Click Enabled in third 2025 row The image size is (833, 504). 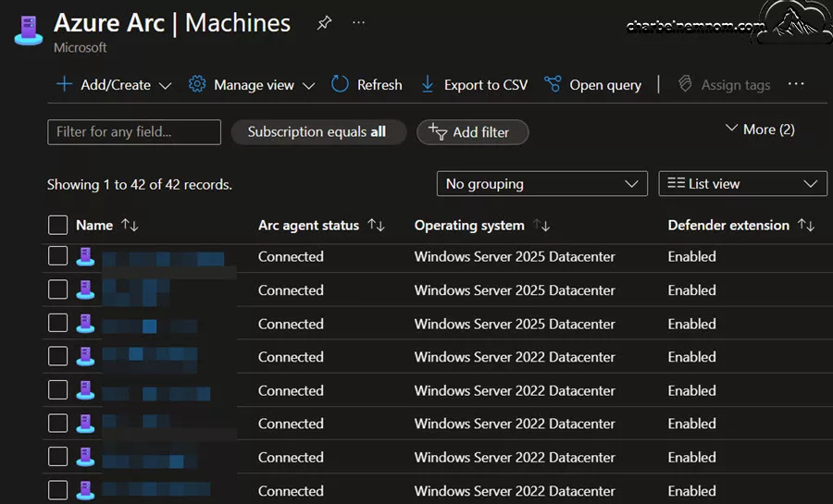tap(691, 325)
